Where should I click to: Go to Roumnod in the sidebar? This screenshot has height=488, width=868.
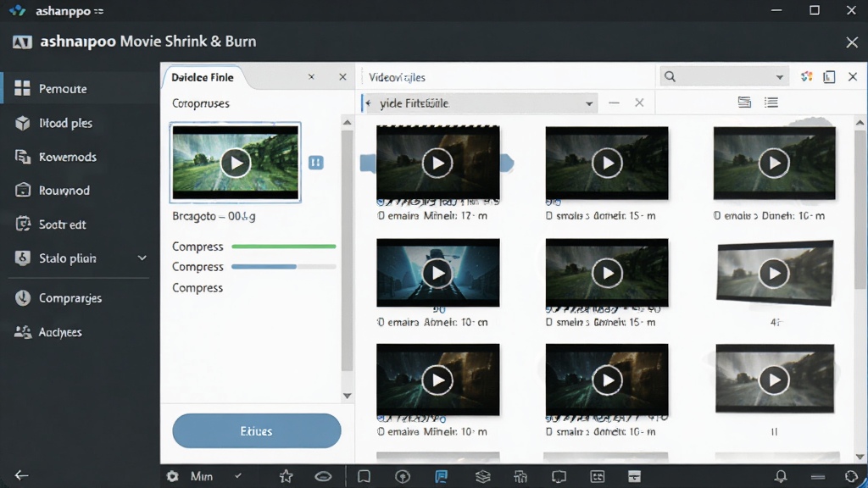click(64, 191)
